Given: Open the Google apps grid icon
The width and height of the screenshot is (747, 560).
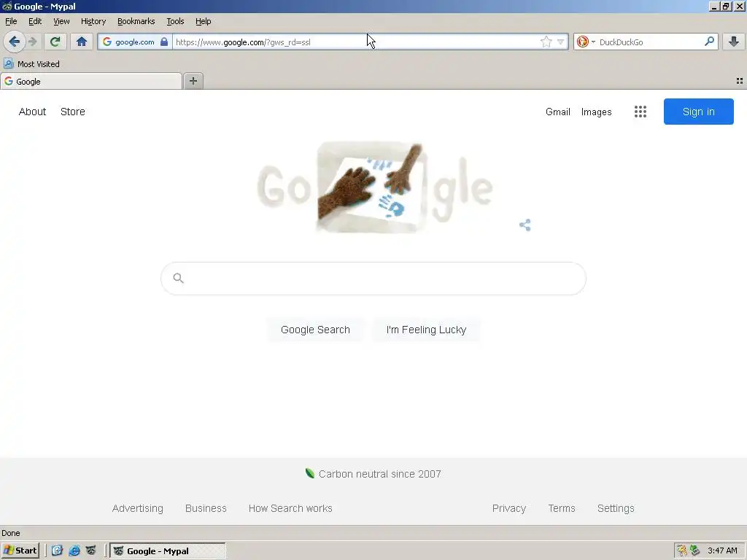Looking at the screenshot, I should pyautogui.click(x=640, y=112).
